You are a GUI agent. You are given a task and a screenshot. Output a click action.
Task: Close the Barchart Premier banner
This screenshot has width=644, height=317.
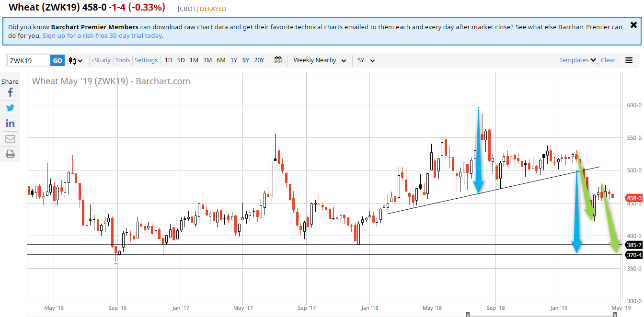click(x=633, y=25)
